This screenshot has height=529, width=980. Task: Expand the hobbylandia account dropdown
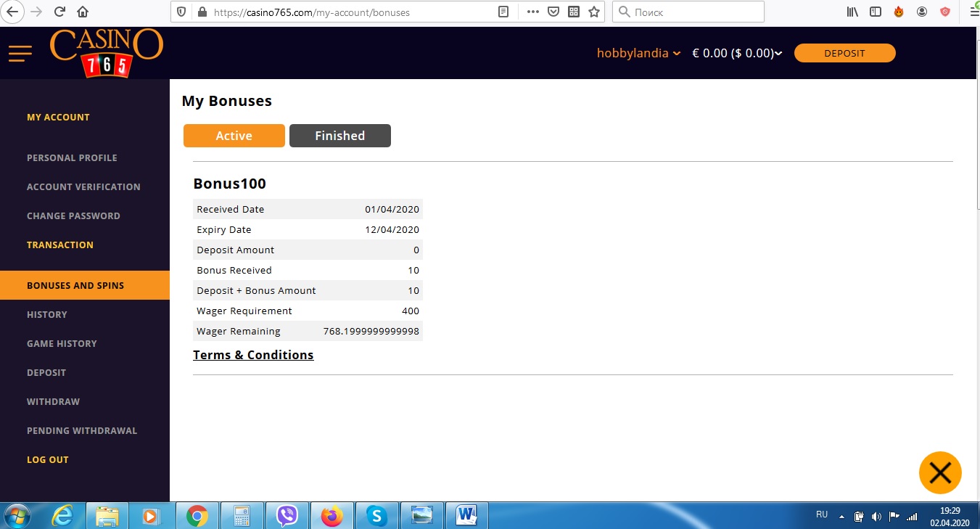(x=638, y=53)
